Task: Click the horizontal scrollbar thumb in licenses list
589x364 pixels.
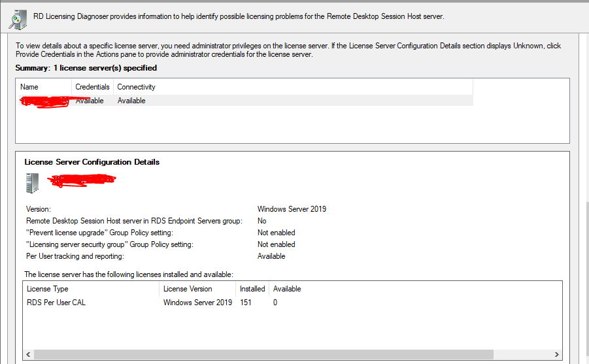Action: [x=263, y=354]
